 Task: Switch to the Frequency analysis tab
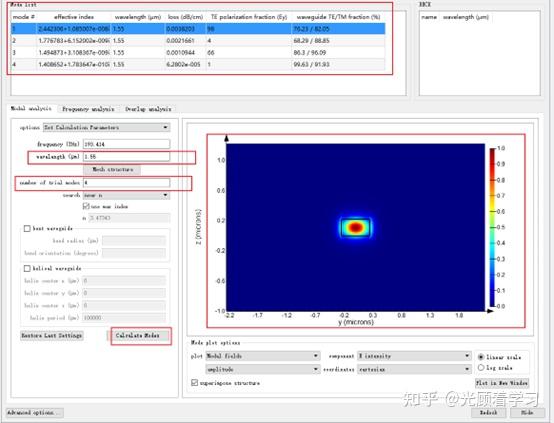tap(88, 109)
